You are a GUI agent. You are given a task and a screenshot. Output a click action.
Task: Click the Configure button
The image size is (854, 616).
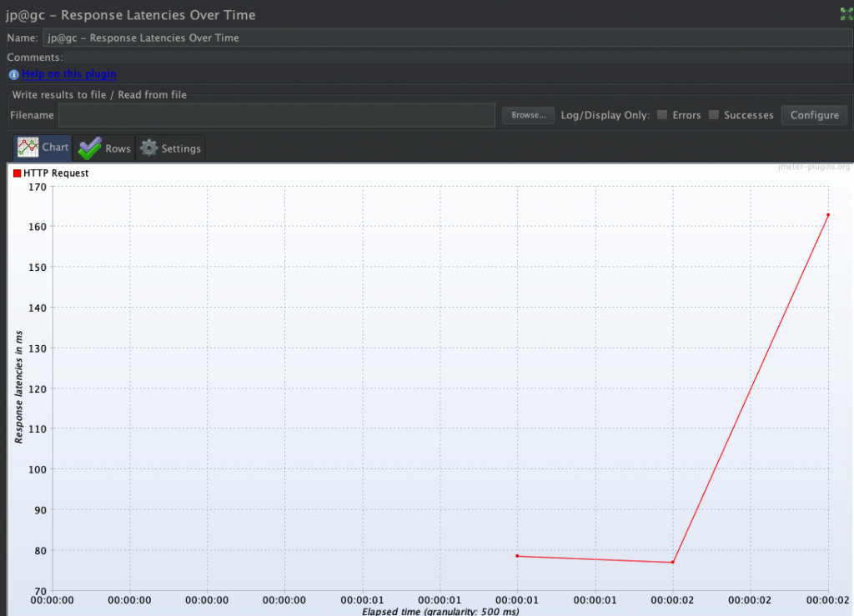tap(814, 115)
